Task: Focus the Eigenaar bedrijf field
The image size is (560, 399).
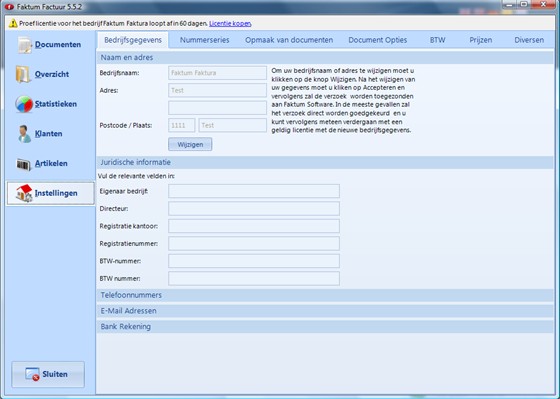Action: pyautogui.click(x=254, y=191)
